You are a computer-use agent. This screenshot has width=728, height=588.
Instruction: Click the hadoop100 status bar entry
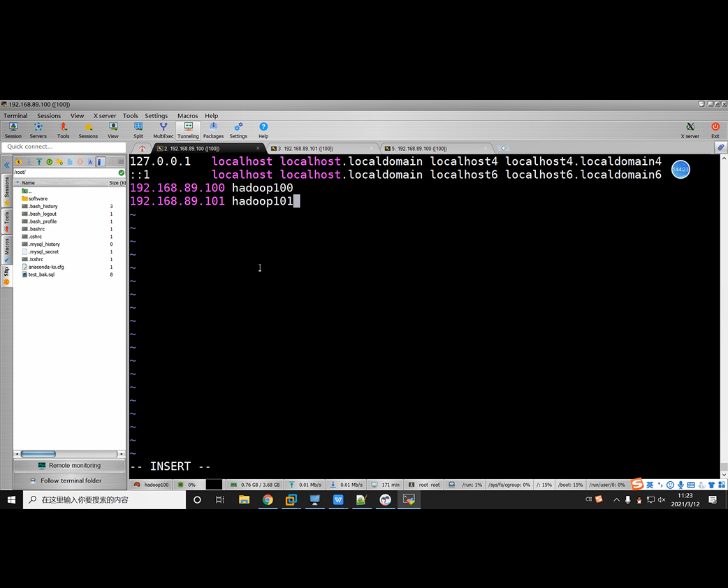click(x=152, y=485)
